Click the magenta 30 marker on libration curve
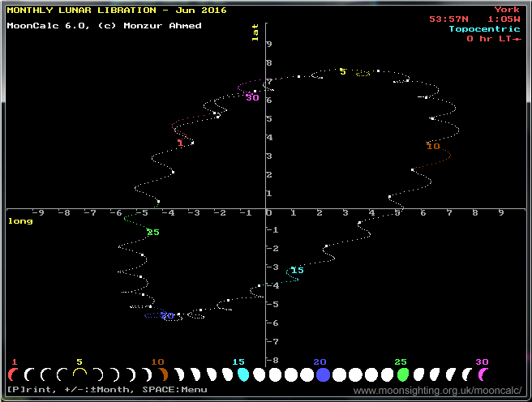The width and height of the screenshot is (532, 402). tap(252, 97)
